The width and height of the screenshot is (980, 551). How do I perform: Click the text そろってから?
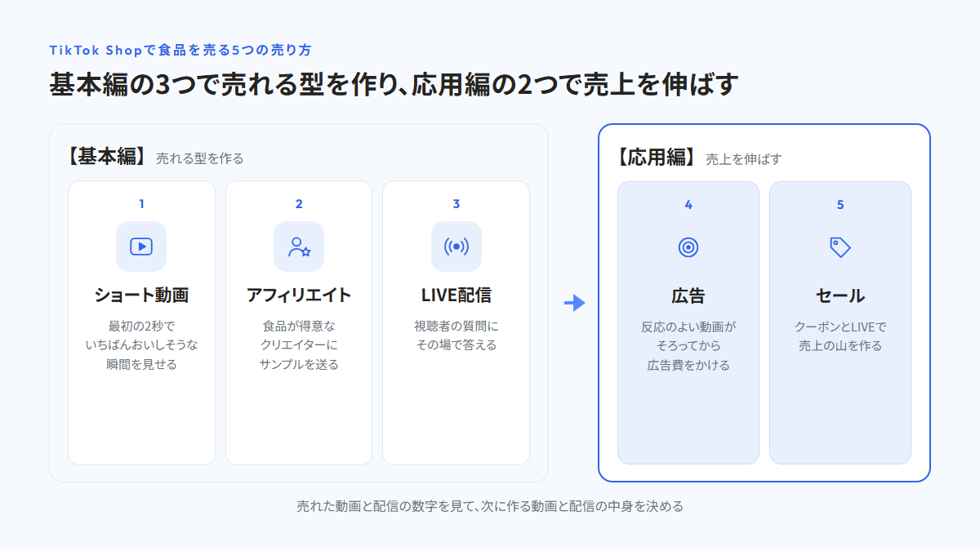[688, 346]
